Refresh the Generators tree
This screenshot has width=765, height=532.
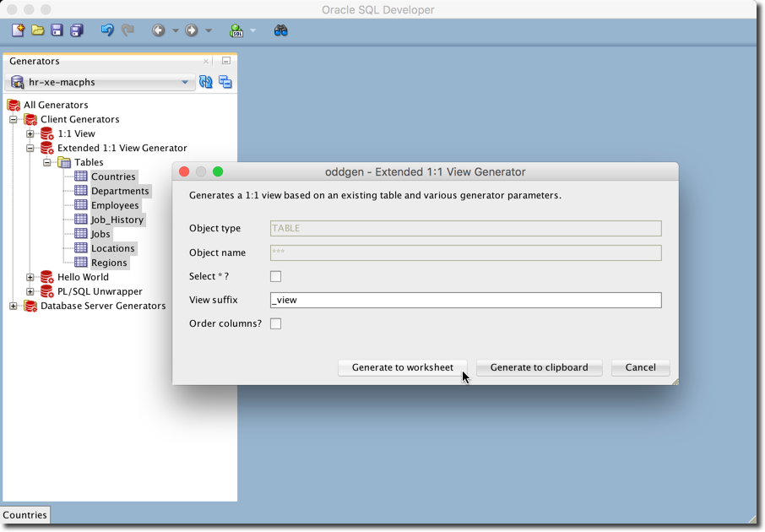tap(206, 82)
